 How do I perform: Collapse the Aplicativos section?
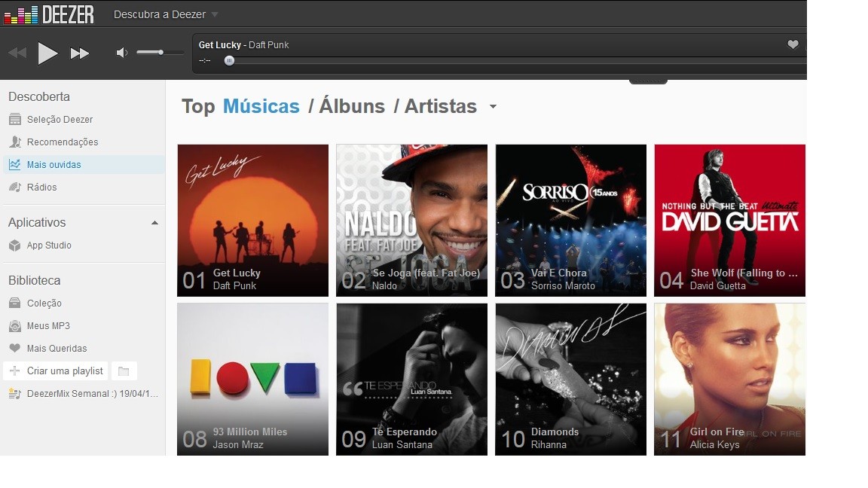pos(154,223)
